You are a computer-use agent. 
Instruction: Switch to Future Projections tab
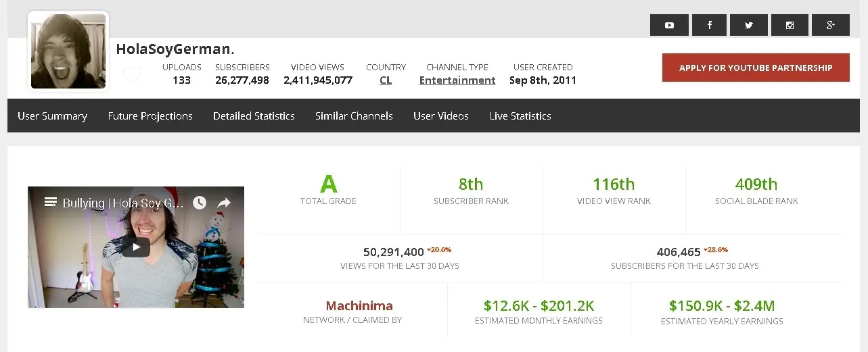tap(150, 116)
